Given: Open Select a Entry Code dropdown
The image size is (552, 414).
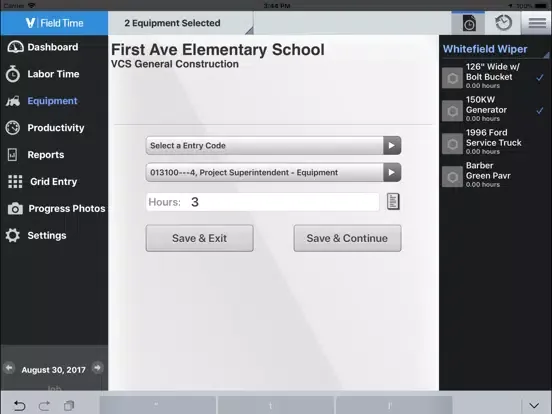Looking at the screenshot, I should [x=273, y=145].
